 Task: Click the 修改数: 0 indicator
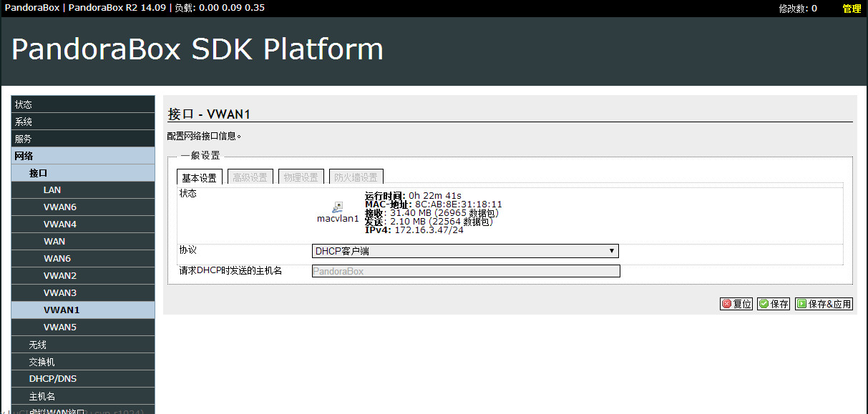pyautogui.click(x=798, y=9)
